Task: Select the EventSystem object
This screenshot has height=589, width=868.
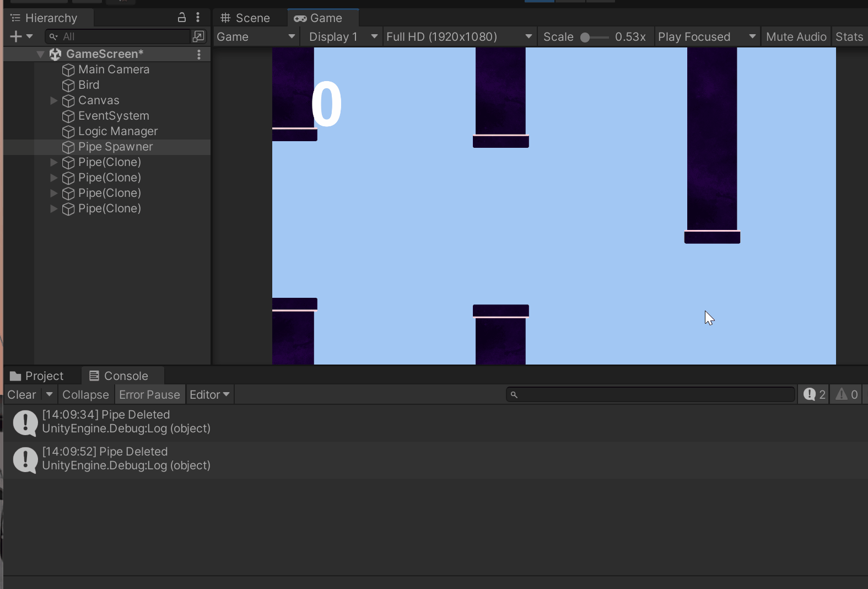Action: (x=114, y=116)
